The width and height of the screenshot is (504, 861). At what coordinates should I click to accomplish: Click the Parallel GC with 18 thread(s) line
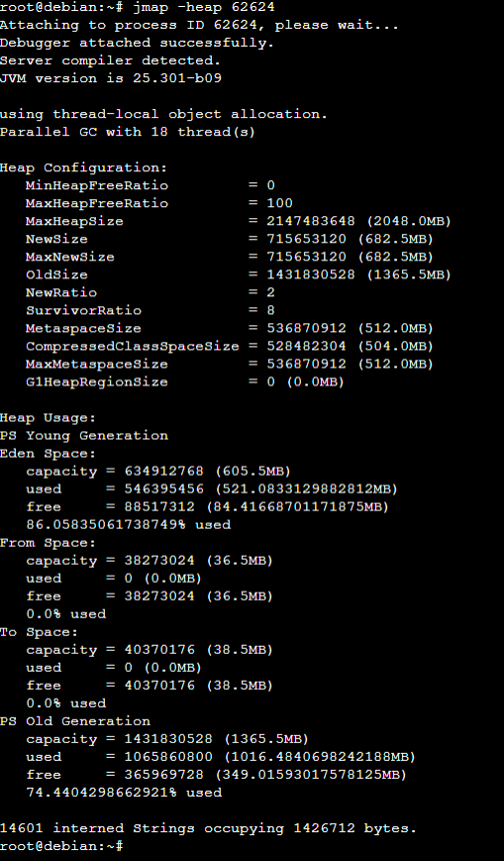[x=128, y=132]
